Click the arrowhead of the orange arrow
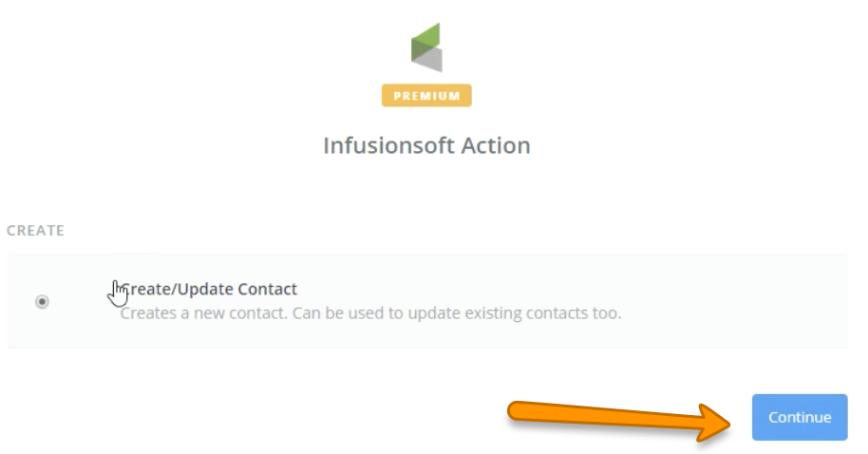The width and height of the screenshot is (868, 454). coord(717,420)
